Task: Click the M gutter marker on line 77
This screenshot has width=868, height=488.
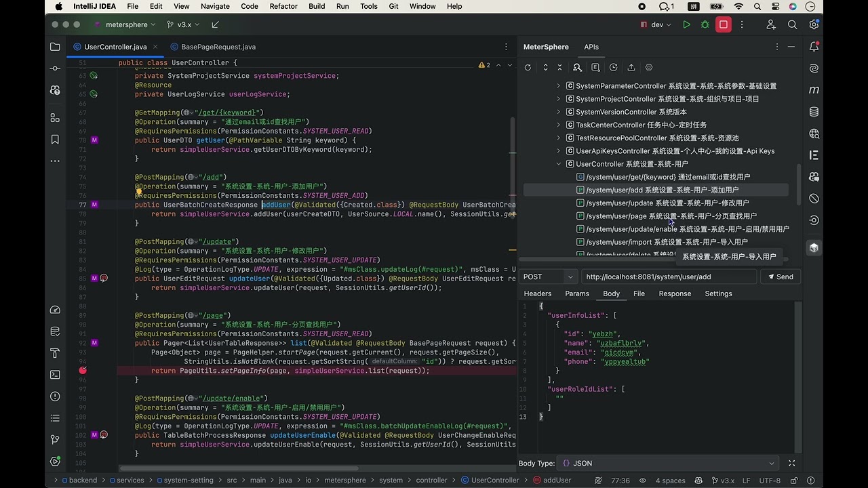Action: (x=94, y=205)
